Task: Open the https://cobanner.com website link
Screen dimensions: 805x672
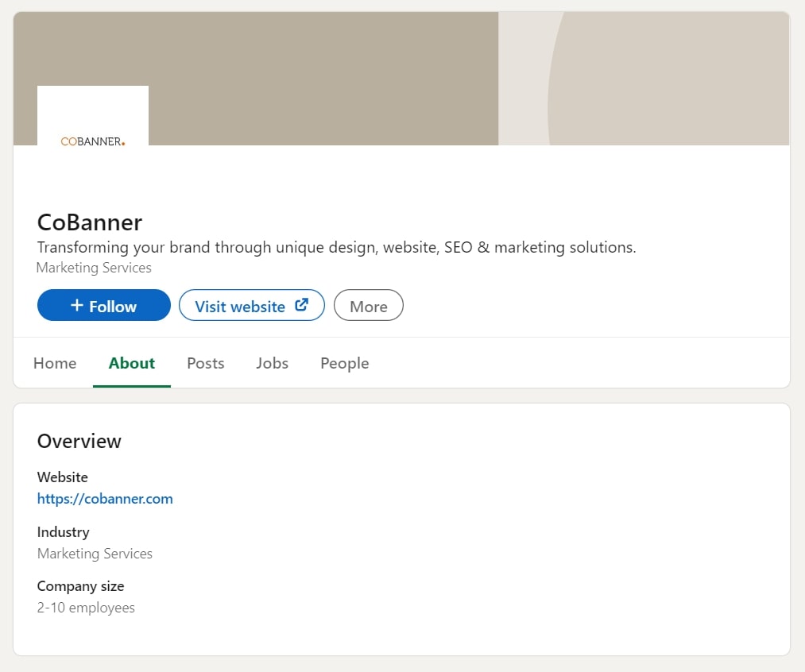Action: point(105,499)
